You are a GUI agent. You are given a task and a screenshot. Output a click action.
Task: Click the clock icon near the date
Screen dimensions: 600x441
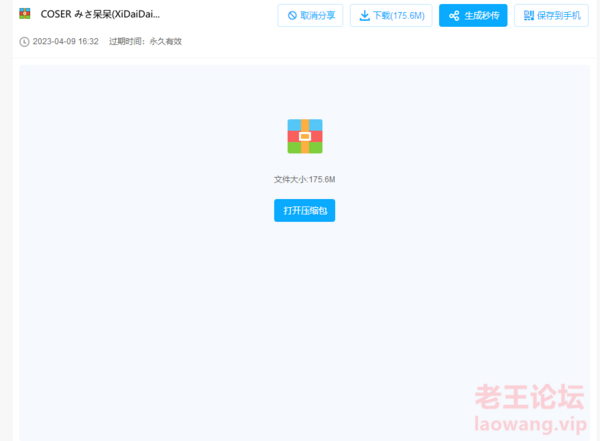coord(24,42)
